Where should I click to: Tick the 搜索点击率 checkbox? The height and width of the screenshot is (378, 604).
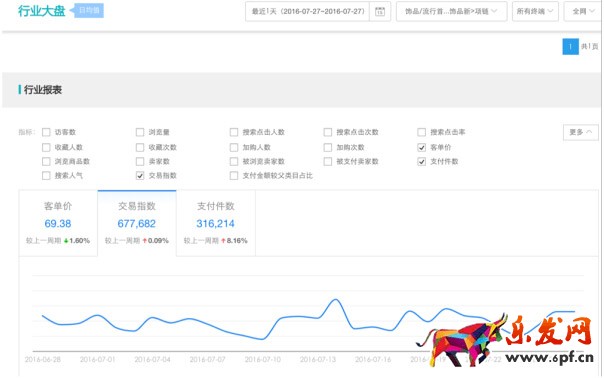click(422, 132)
